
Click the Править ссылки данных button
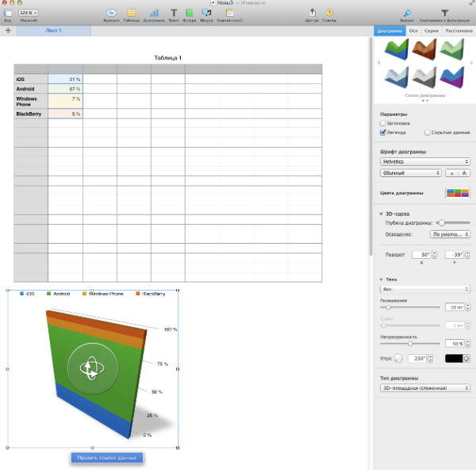[x=107, y=458]
